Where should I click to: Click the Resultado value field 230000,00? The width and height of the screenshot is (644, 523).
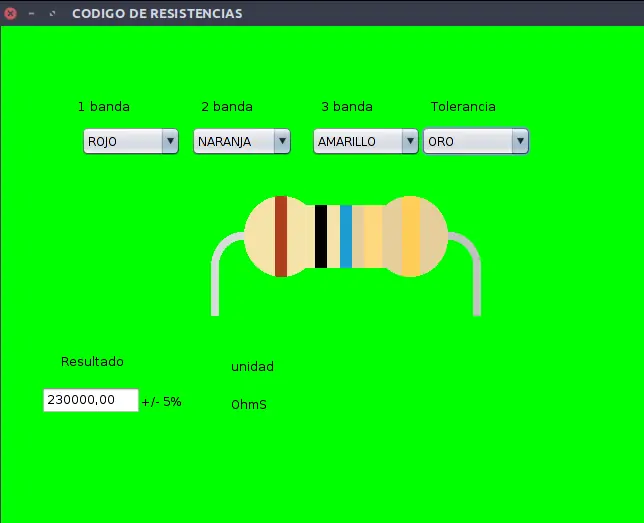(91, 400)
